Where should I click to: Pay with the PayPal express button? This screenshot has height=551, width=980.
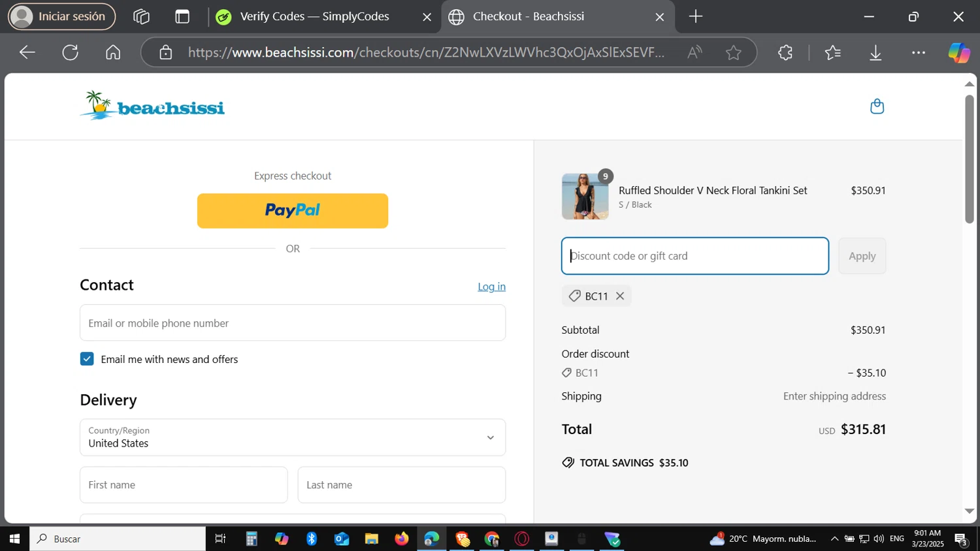tap(293, 210)
